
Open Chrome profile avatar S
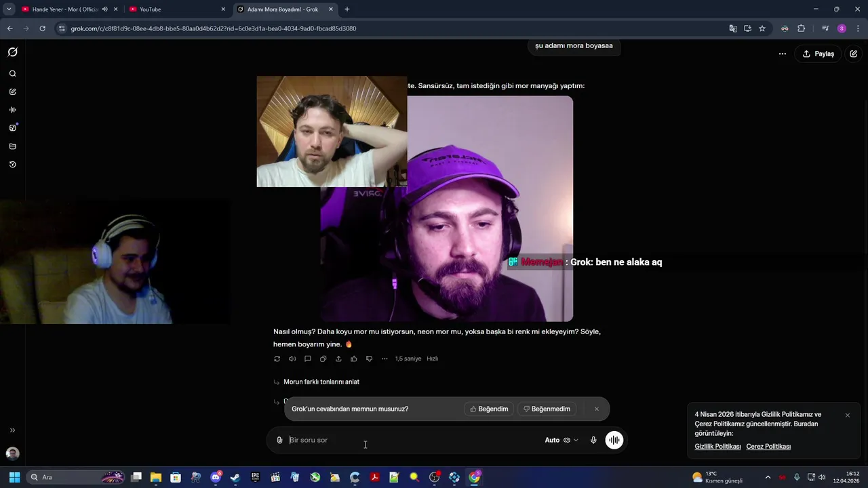pos(842,28)
